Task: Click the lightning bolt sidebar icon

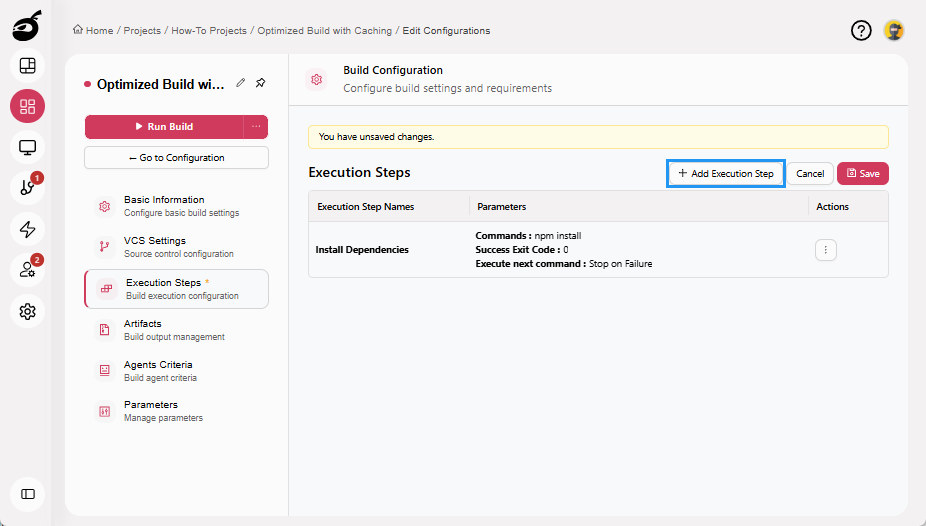Action: [27, 229]
